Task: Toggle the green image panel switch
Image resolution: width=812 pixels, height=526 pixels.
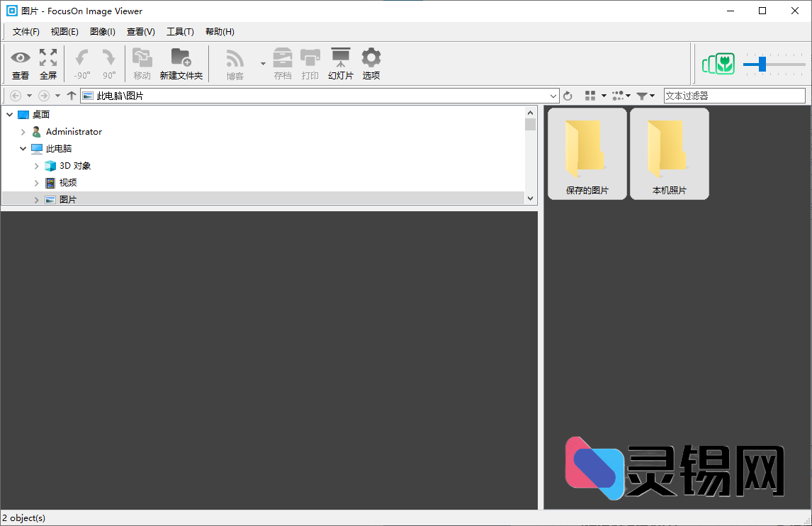Action: (718, 63)
